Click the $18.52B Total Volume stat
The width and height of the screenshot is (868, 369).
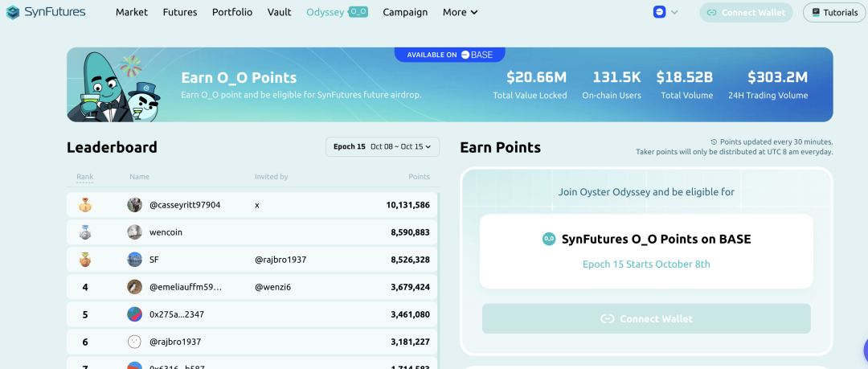coord(685,84)
